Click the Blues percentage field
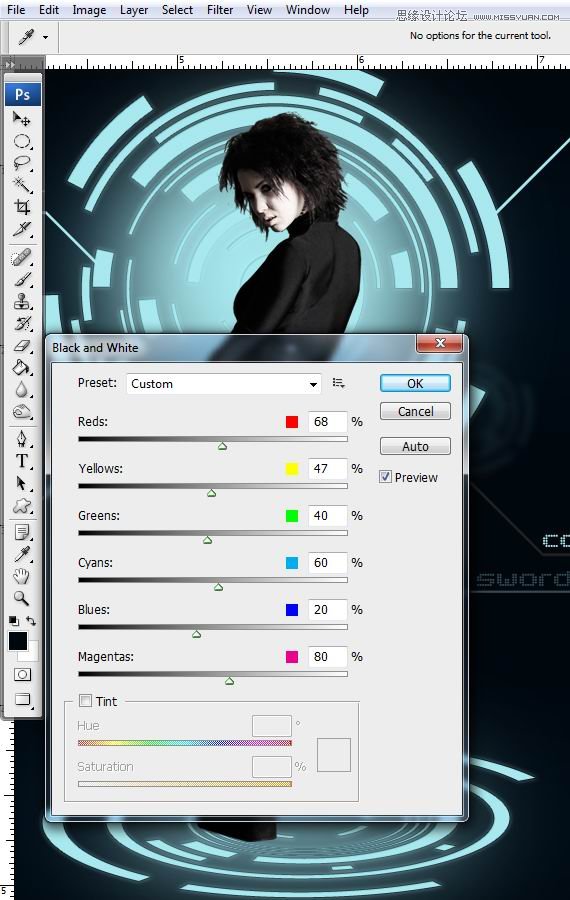570x900 pixels. click(x=327, y=610)
